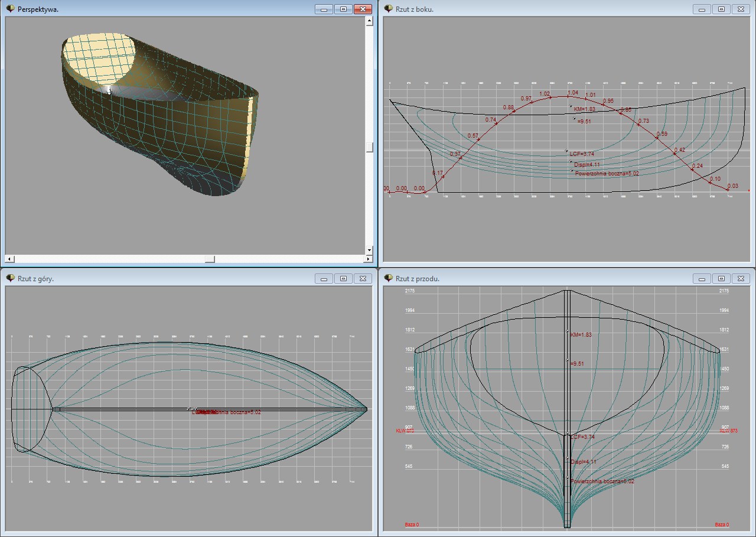Click the up arrow of Perspektywa vertical scrollbar

point(370,21)
